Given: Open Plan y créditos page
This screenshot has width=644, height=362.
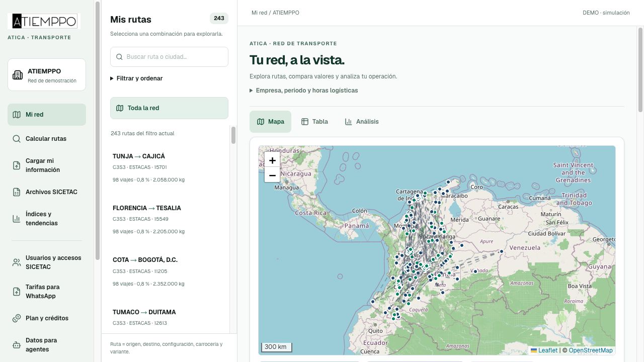Looking at the screenshot, I should (x=47, y=318).
